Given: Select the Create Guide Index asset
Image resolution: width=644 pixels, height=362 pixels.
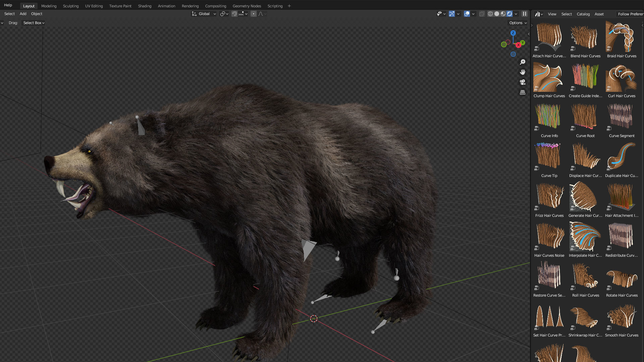Looking at the screenshot, I should tap(586, 79).
